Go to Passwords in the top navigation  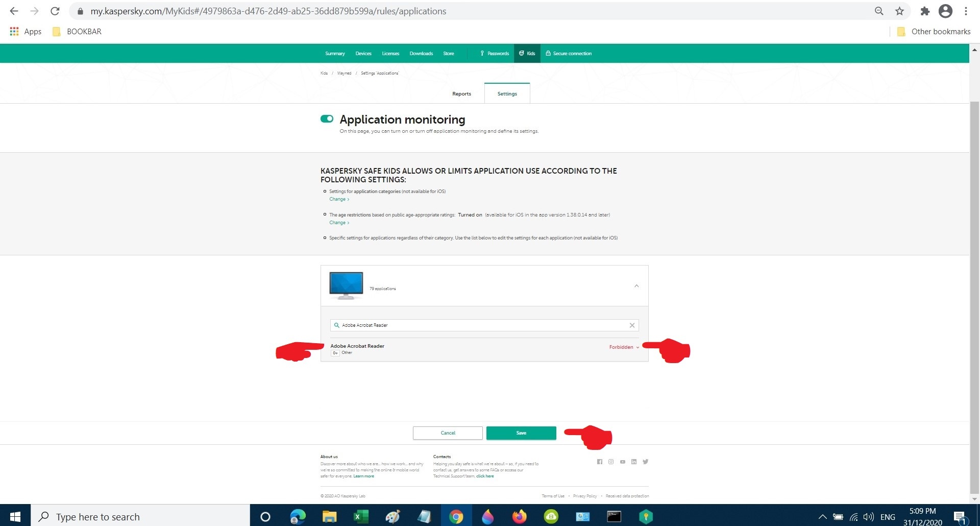[x=495, y=54]
